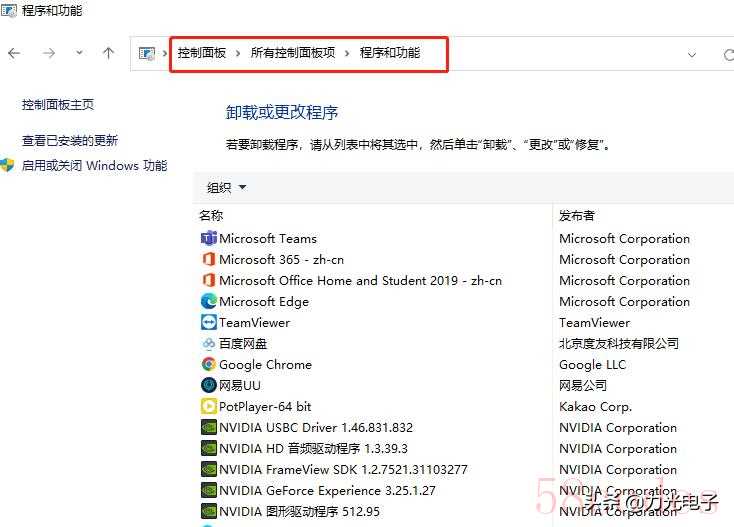Sort list by 发布者 column header

(577, 215)
